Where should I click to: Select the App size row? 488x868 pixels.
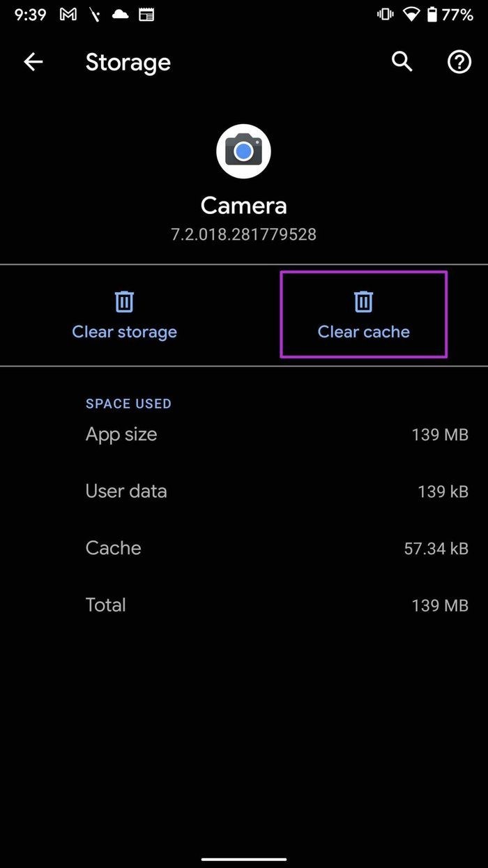tap(276, 434)
